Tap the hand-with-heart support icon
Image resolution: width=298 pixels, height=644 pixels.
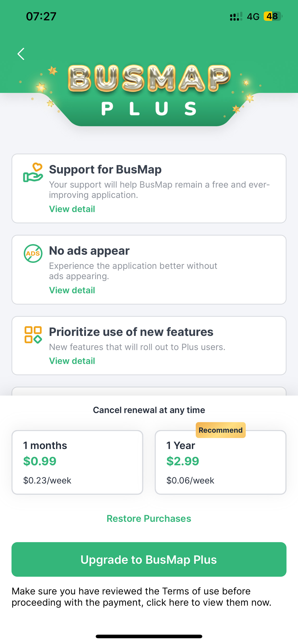(33, 173)
